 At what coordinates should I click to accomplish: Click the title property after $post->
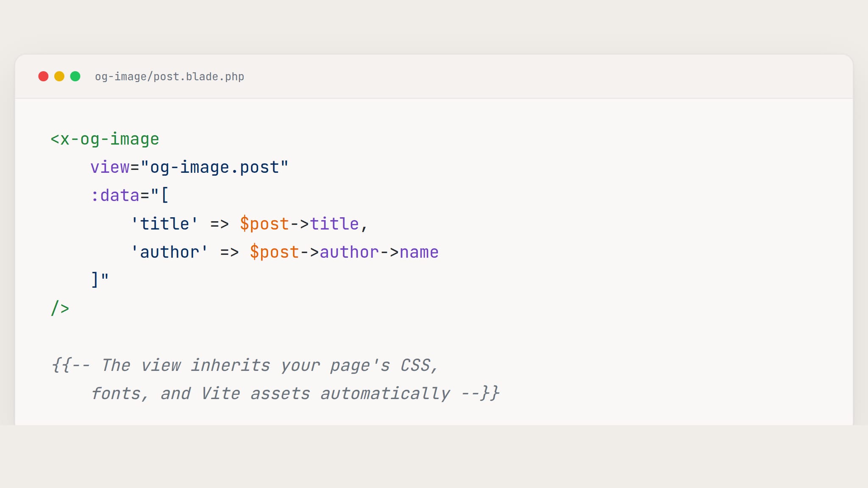point(334,224)
